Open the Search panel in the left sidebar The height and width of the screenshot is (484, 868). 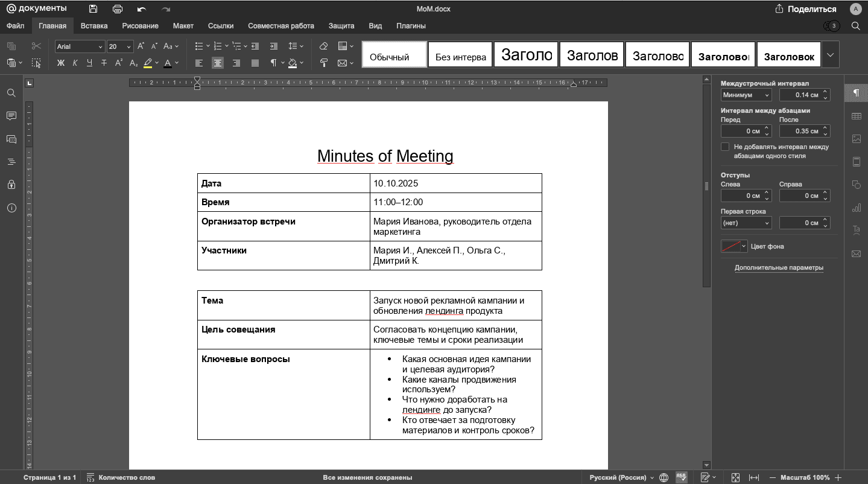click(11, 93)
